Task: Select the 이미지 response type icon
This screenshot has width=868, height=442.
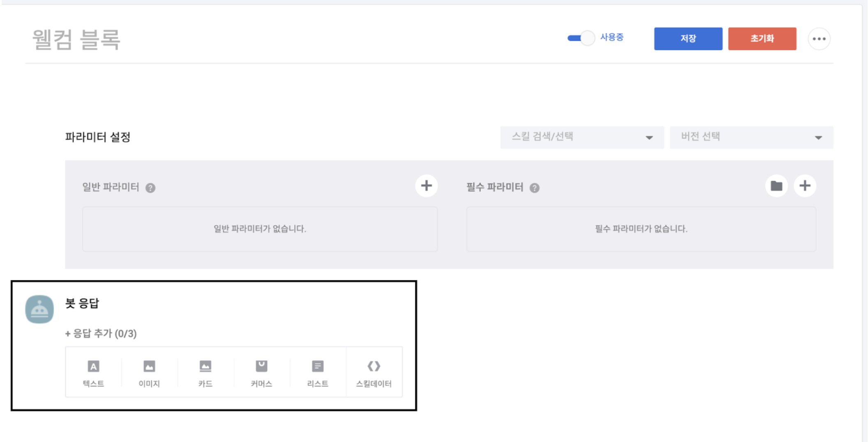Action: tap(149, 372)
